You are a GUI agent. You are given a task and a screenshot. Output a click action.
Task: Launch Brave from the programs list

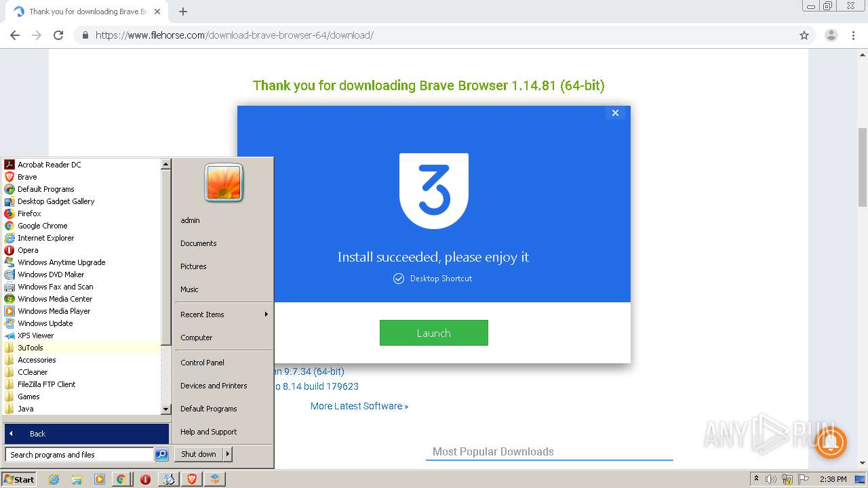tap(81, 177)
